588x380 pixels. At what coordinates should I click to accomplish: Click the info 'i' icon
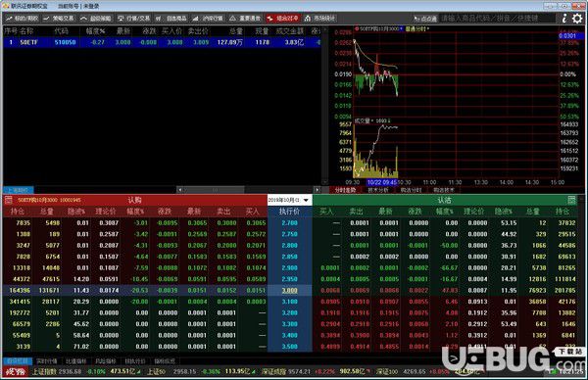point(564,18)
